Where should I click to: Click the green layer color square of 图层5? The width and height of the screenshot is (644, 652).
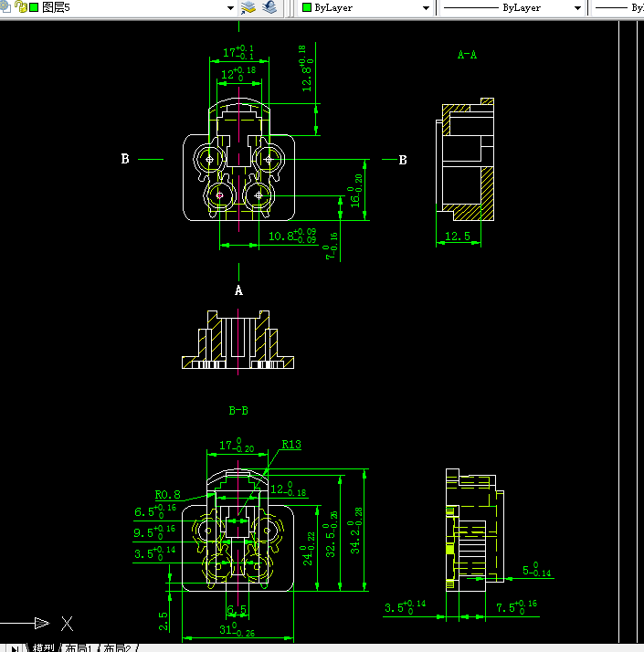tap(34, 7)
